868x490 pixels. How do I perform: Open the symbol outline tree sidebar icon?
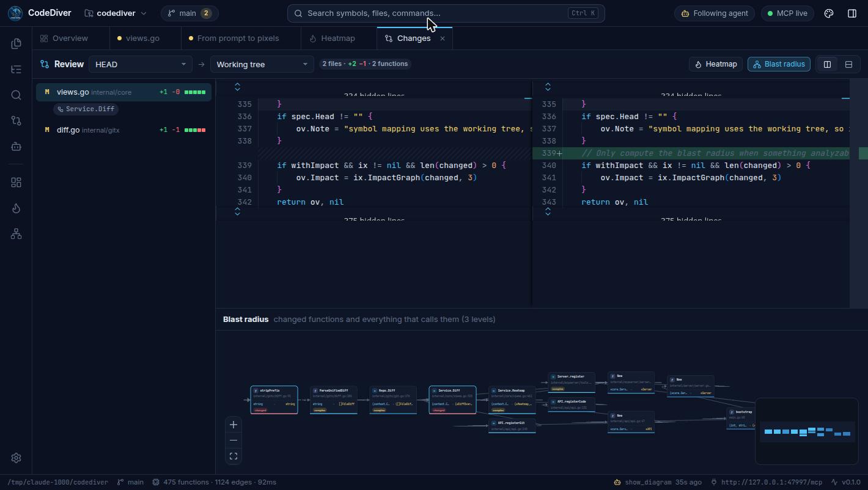(17, 69)
